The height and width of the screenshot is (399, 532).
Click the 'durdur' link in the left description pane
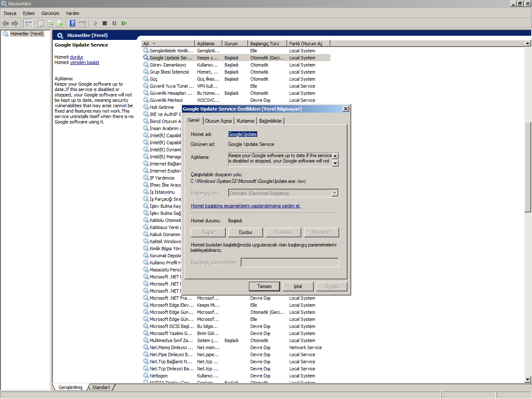pos(76,57)
